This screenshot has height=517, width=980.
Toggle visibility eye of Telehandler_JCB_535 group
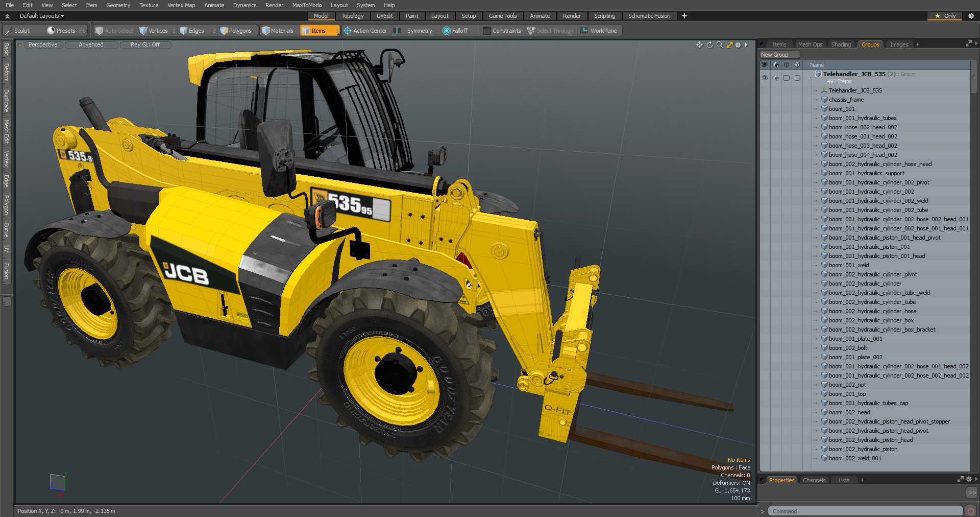point(765,78)
